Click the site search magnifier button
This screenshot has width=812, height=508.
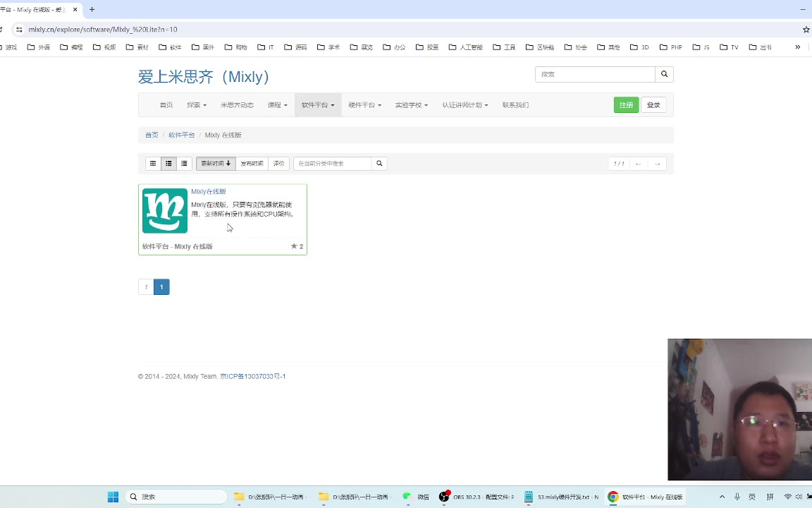point(664,74)
